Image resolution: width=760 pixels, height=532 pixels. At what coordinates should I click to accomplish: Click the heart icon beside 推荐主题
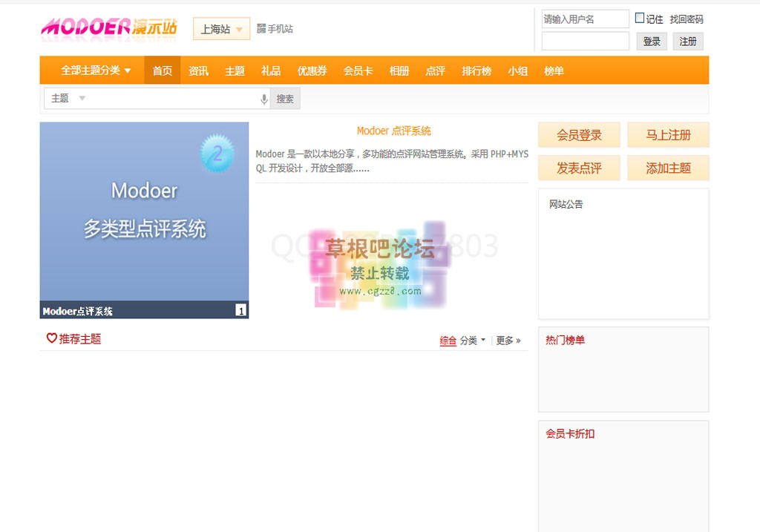51,338
